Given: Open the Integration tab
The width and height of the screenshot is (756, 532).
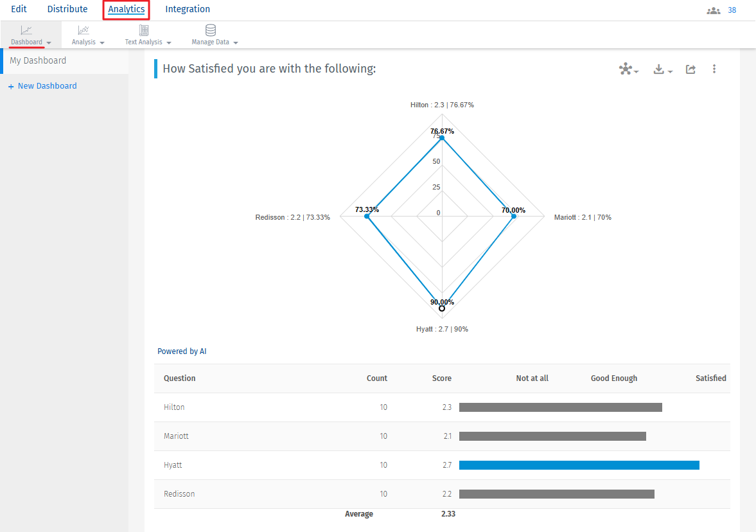Looking at the screenshot, I should 188,10.
